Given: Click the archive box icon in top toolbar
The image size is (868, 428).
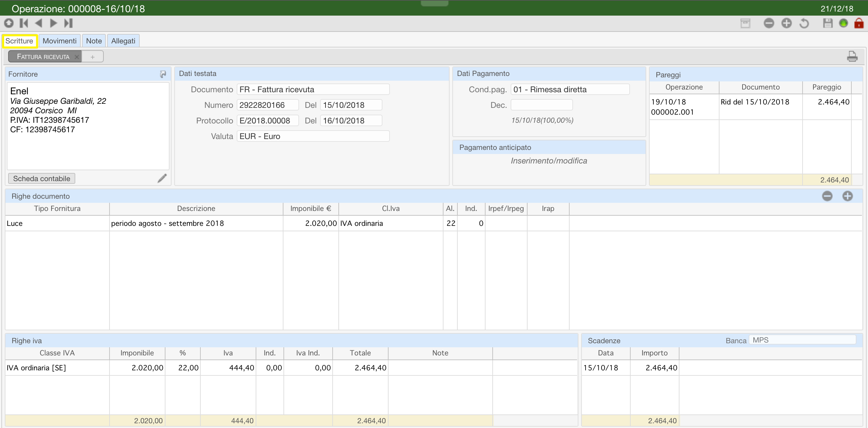Looking at the screenshot, I should pos(745,23).
